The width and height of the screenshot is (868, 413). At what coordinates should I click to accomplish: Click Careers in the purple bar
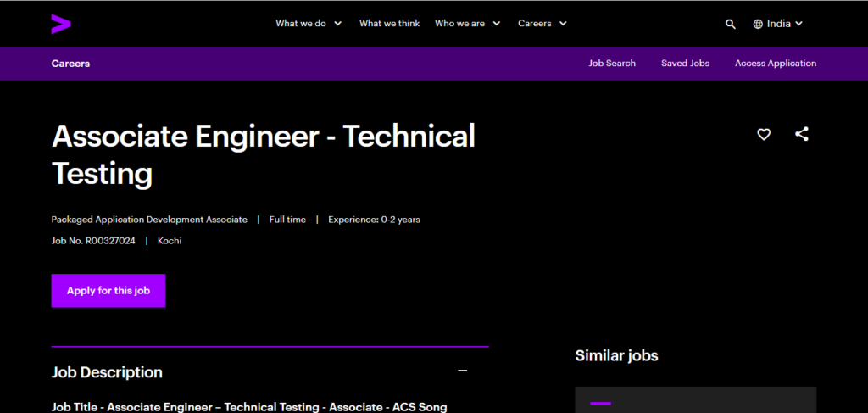tap(70, 63)
